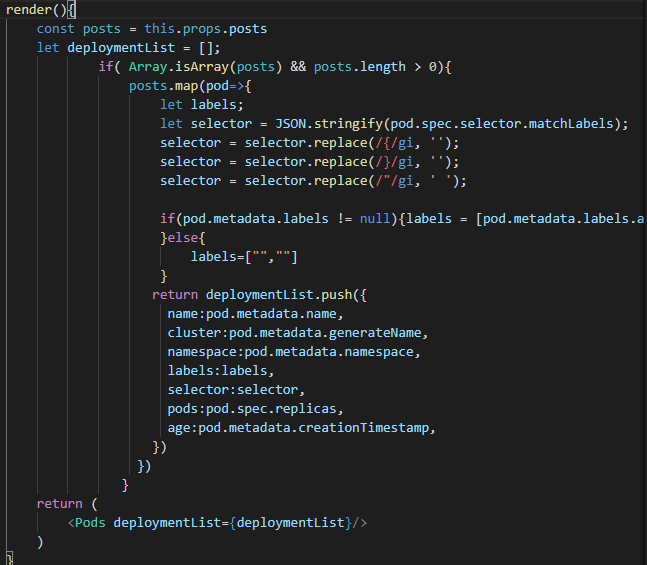The width and height of the screenshot is (647, 565).
Task: Click 'JSON.stringify(pod.spec.selector.matchLabels)' call
Action: (448, 124)
